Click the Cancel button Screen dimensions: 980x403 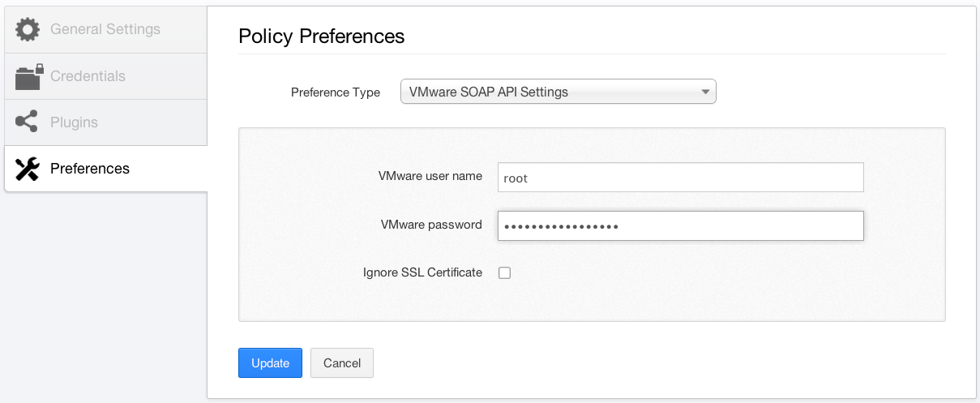pos(342,363)
